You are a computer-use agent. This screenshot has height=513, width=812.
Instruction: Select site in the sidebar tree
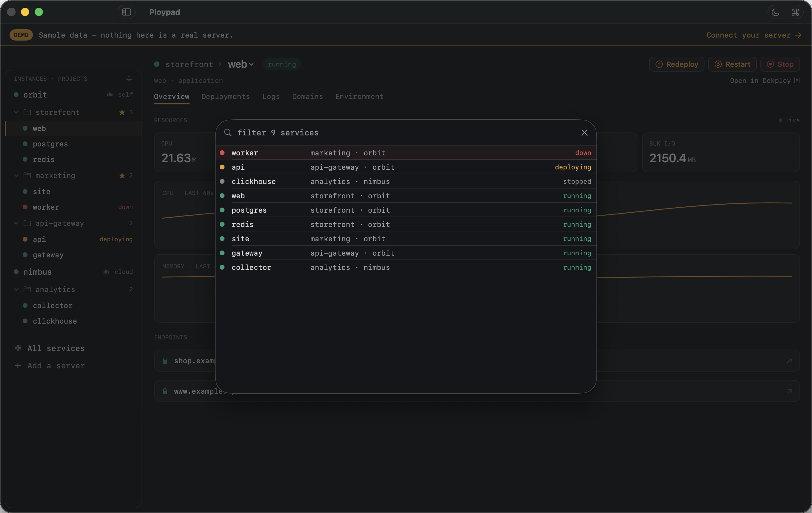tap(73, 192)
